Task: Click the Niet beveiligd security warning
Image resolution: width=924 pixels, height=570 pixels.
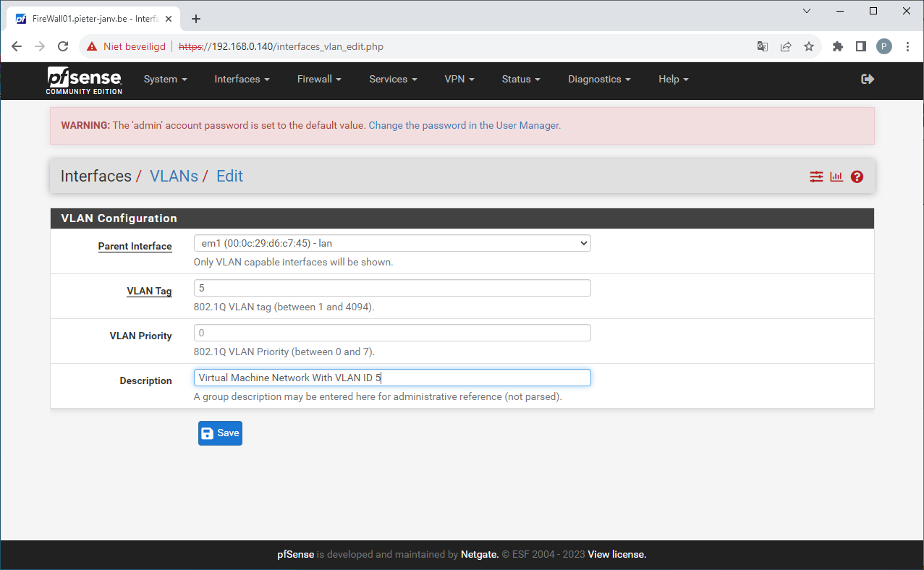Action: pos(133,46)
